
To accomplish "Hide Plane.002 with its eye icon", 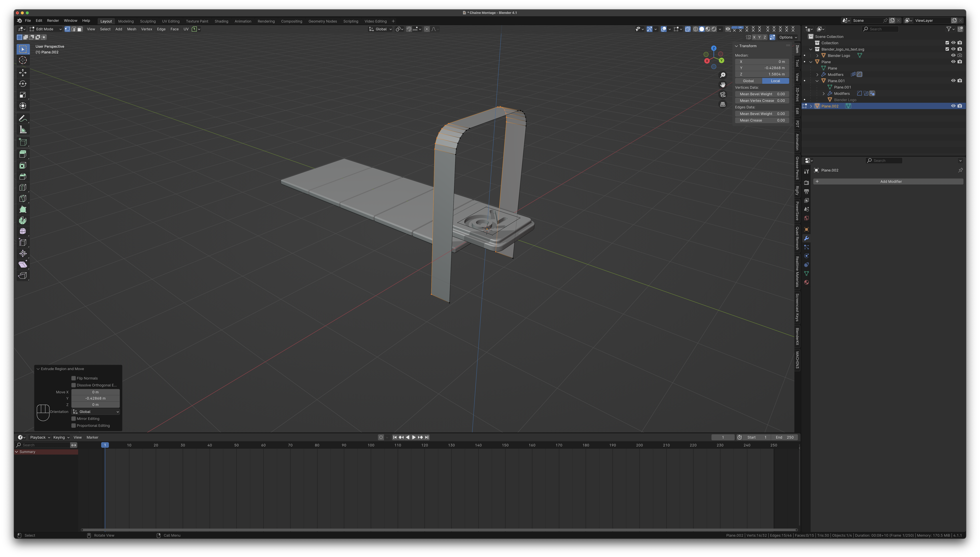I will point(953,106).
